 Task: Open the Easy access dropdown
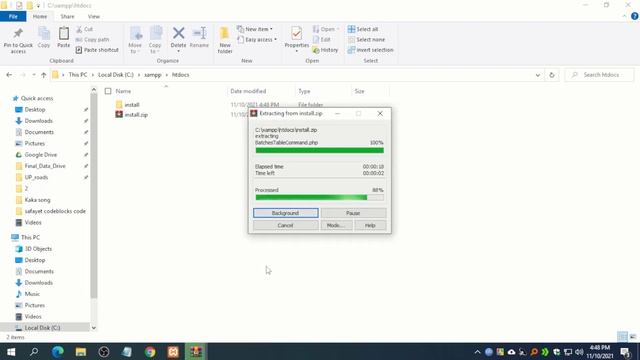pos(257,40)
